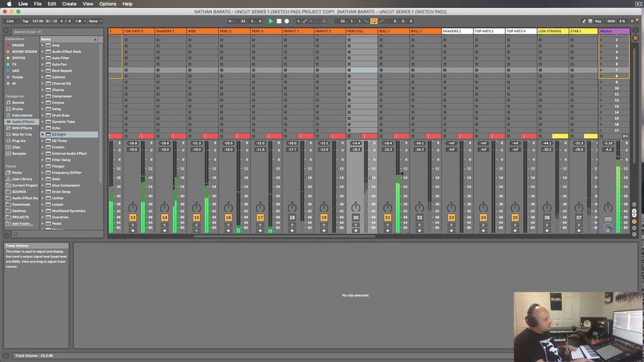
Task: Select the Drums category
Action: [17, 109]
